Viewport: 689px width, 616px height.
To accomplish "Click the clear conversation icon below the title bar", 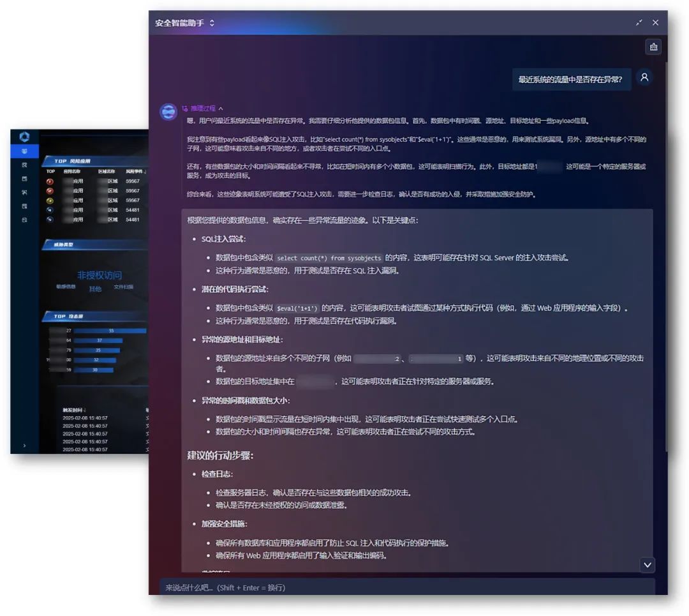I will [x=653, y=47].
